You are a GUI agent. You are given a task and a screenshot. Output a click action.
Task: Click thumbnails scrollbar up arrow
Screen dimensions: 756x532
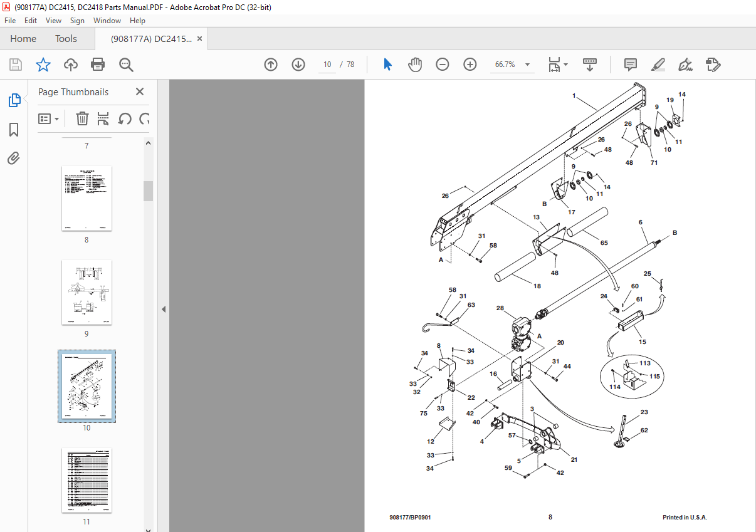click(x=149, y=143)
